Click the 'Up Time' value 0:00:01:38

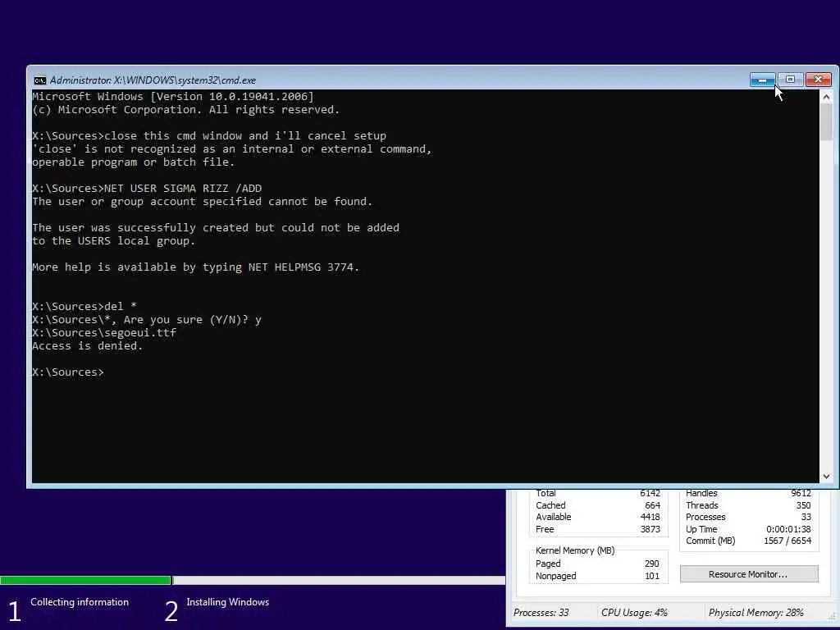[788, 529]
